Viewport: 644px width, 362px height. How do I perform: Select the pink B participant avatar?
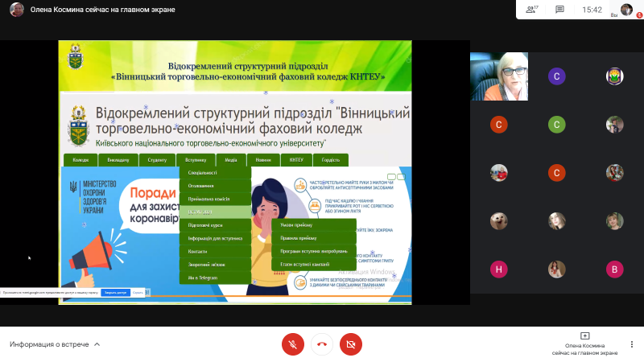click(x=615, y=269)
